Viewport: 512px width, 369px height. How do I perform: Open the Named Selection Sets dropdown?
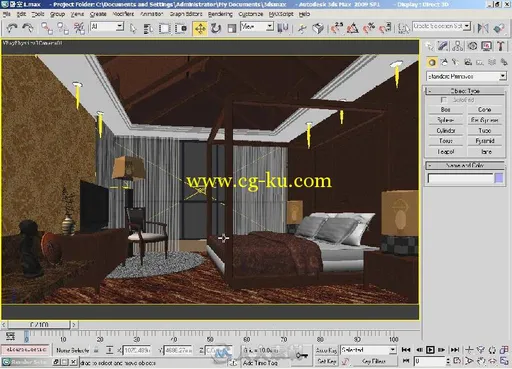tap(442, 26)
